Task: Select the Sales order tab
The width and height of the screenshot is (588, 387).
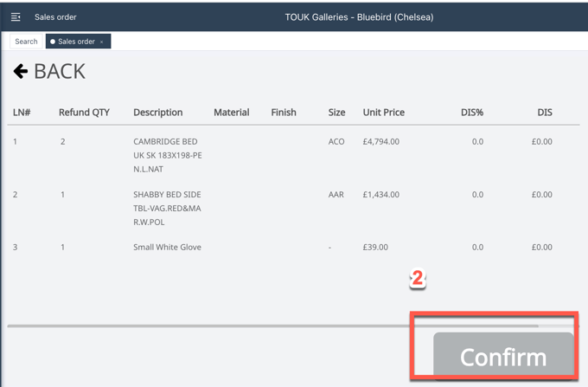Action: point(75,42)
